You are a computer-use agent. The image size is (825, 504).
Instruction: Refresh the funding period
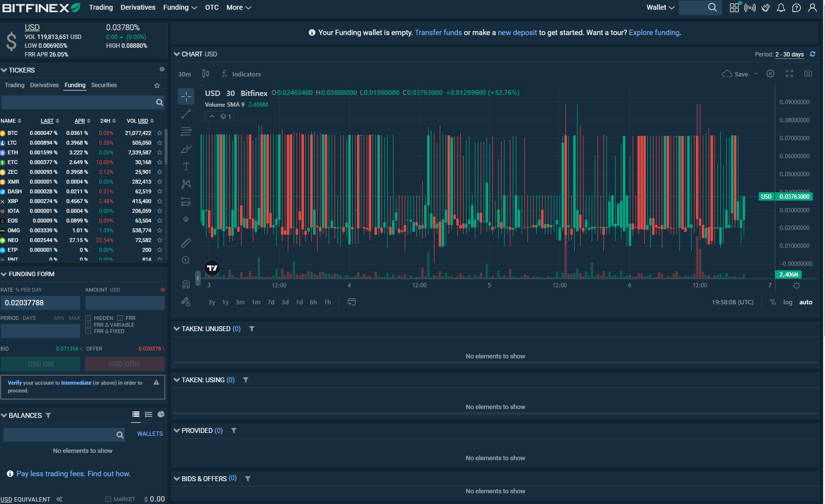(x=812, y=54)
